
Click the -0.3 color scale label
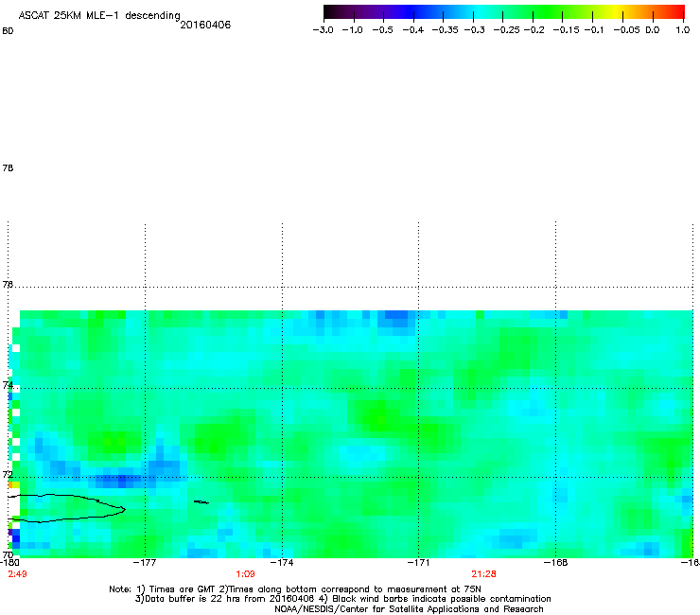[475, 30]
